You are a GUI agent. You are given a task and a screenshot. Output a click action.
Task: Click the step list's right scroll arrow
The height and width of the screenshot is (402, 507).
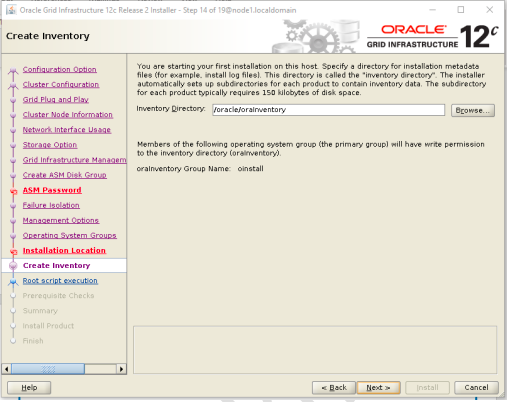coord(122,369)
